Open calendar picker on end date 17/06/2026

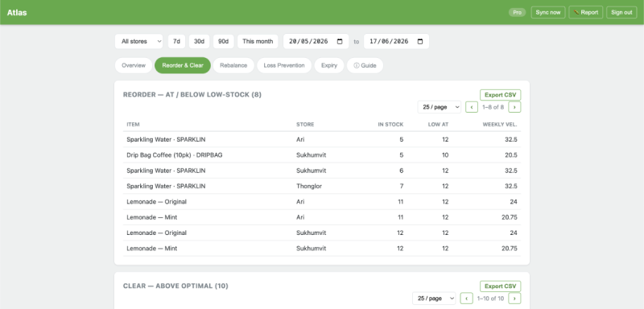point(420,42)
